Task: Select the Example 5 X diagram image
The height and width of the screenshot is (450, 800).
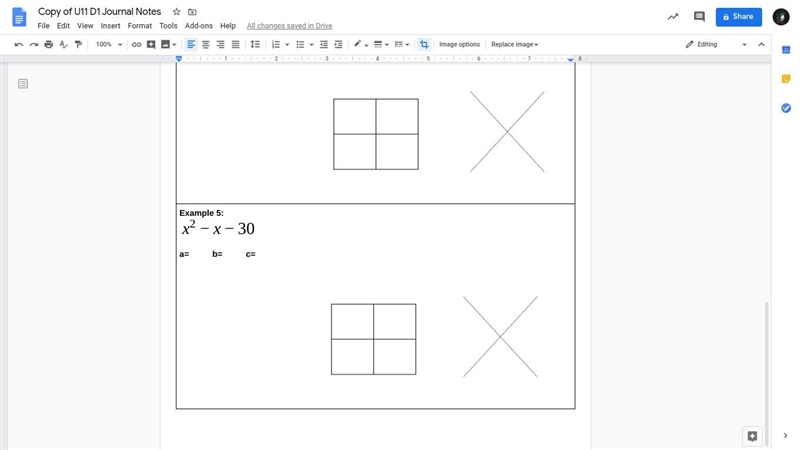Action: point(500,337)
